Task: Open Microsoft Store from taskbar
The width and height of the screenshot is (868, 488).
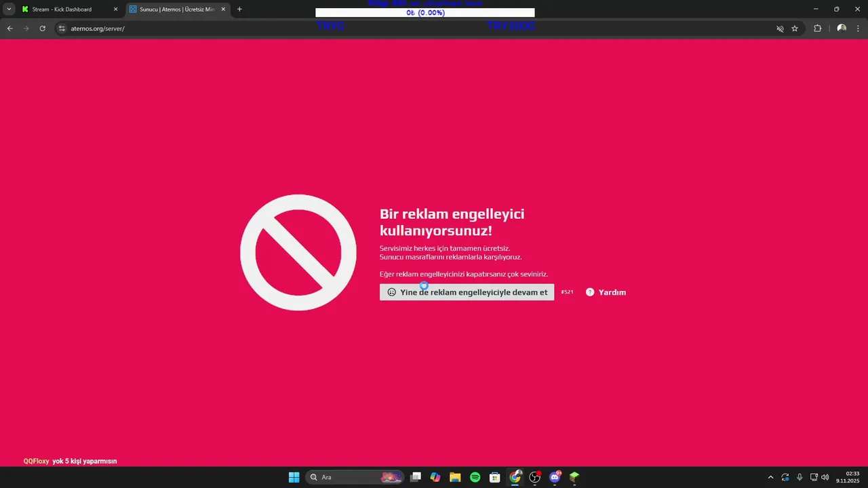Action: (495, 477)
